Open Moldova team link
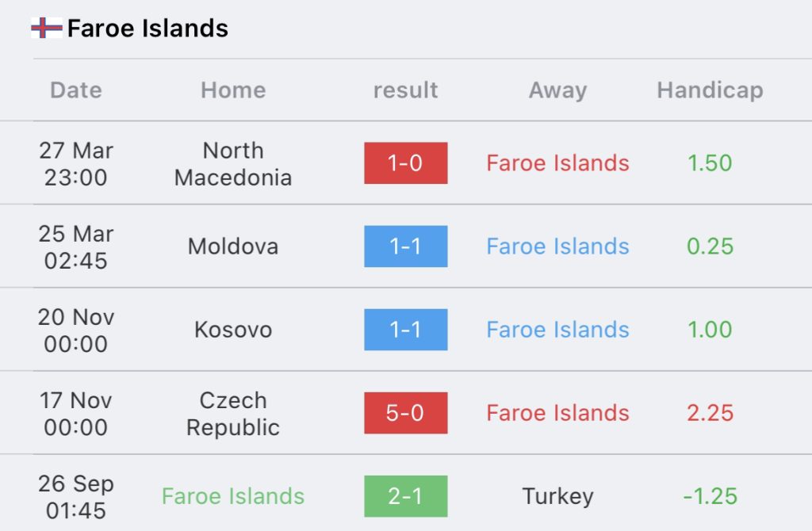Screen dimensions: 812x531 233,246
